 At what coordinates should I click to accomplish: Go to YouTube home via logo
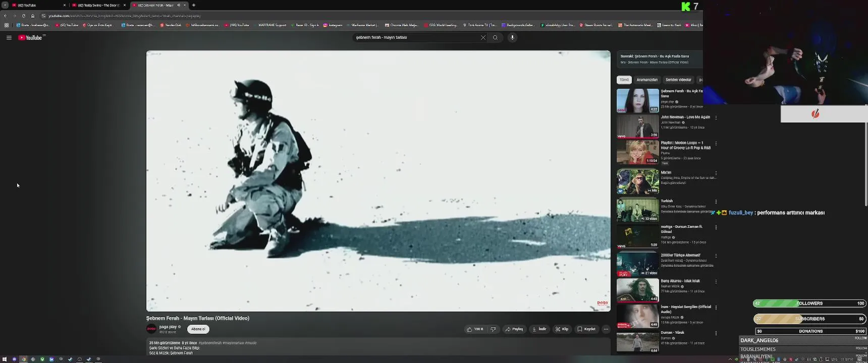click(x=30, y=38)
